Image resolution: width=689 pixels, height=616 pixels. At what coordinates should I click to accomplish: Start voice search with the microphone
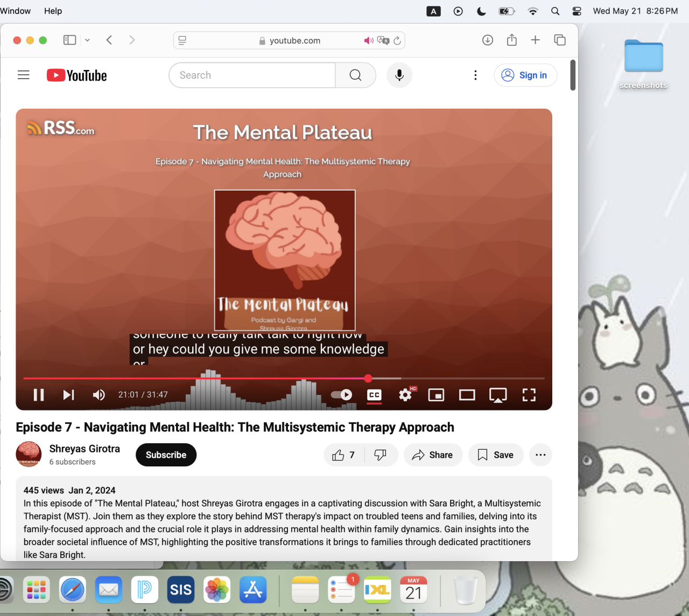[399, 75]
